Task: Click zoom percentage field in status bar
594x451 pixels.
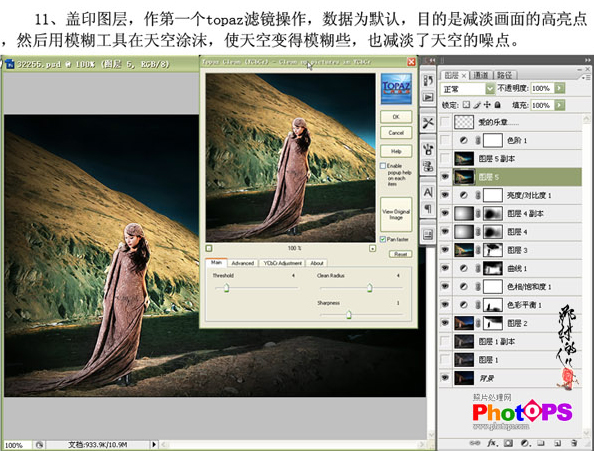Action: click(17, 445)
